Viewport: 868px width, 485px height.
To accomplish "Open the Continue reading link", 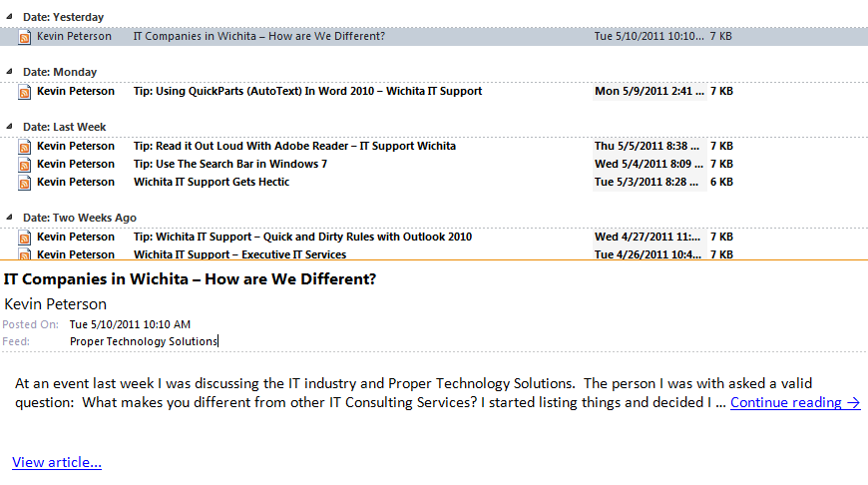I will [794, 402].
